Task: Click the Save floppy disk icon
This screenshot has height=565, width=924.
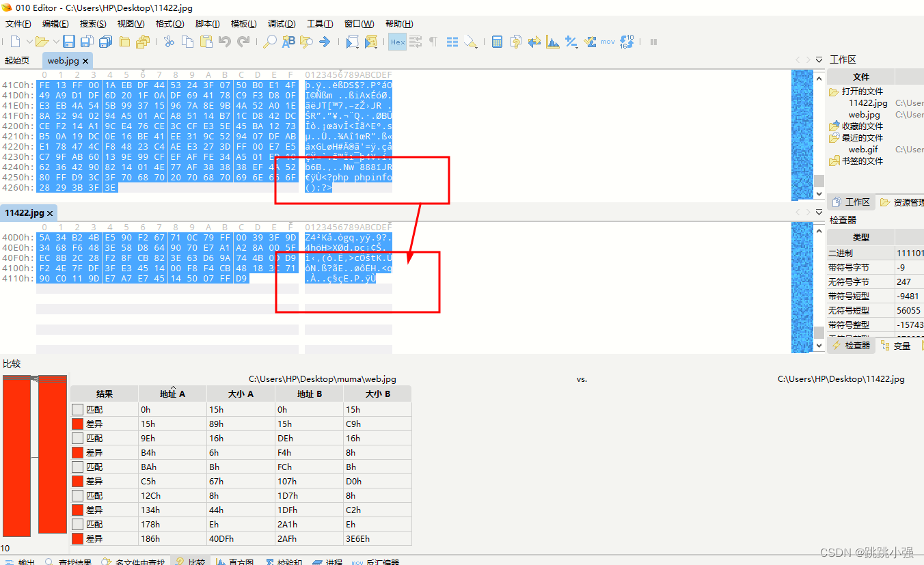Action: (x=69, y=42)
